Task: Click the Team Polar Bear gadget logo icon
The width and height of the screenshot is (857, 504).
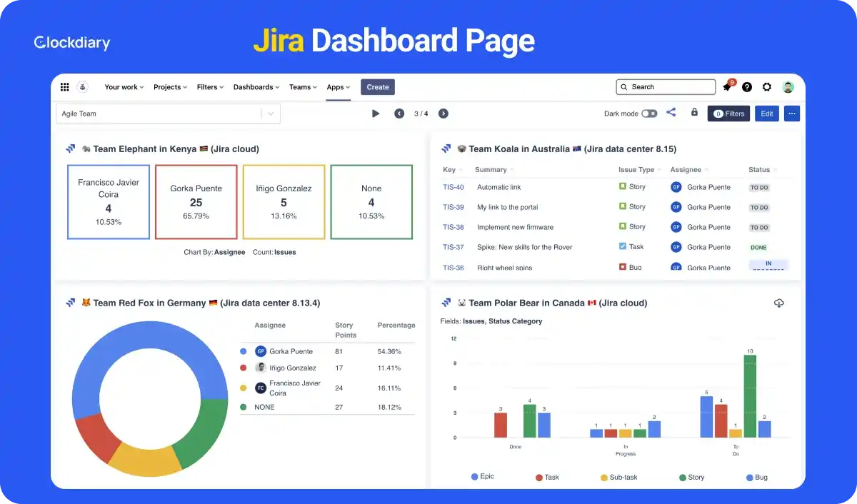Action: point(446,303)
